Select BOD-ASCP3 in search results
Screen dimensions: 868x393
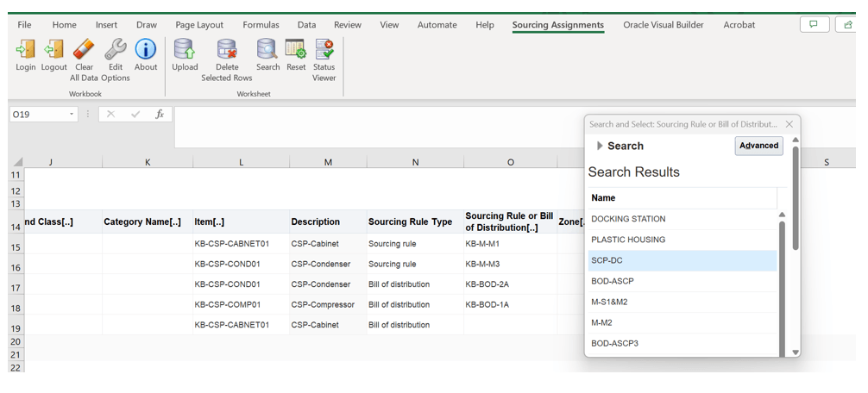point(682,343)
